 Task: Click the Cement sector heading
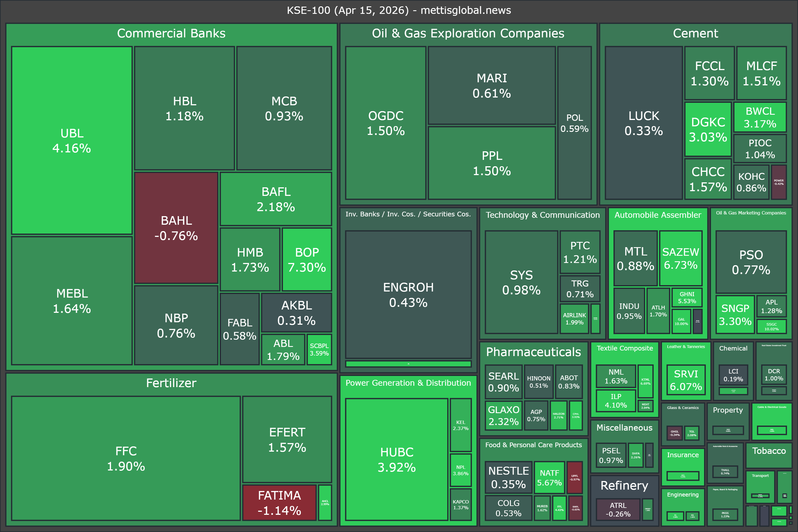(695, 33)
